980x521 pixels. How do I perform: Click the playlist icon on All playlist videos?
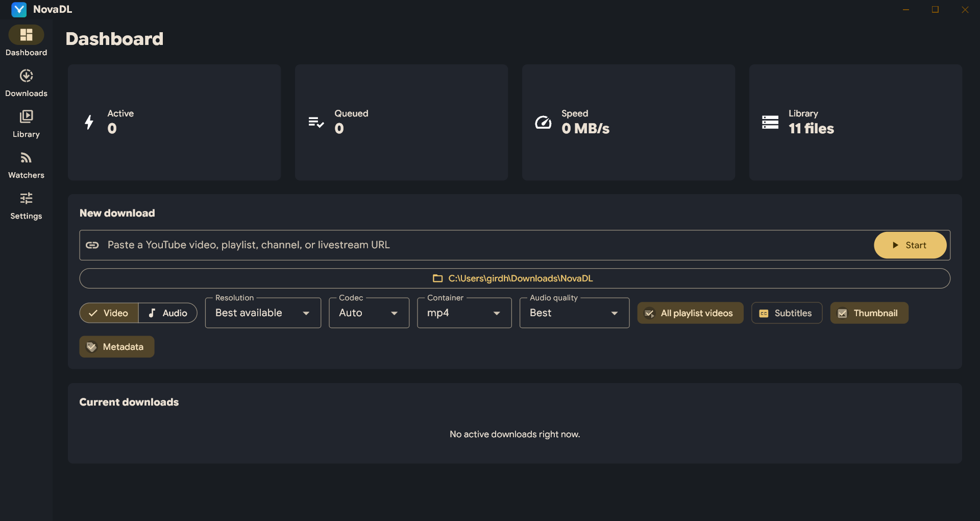649,314
